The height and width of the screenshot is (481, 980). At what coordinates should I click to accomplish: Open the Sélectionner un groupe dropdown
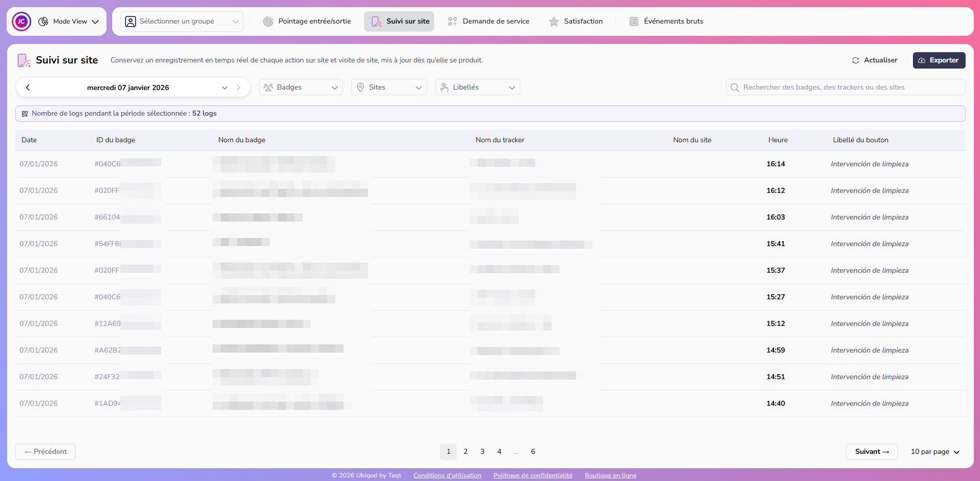(181, 21)
